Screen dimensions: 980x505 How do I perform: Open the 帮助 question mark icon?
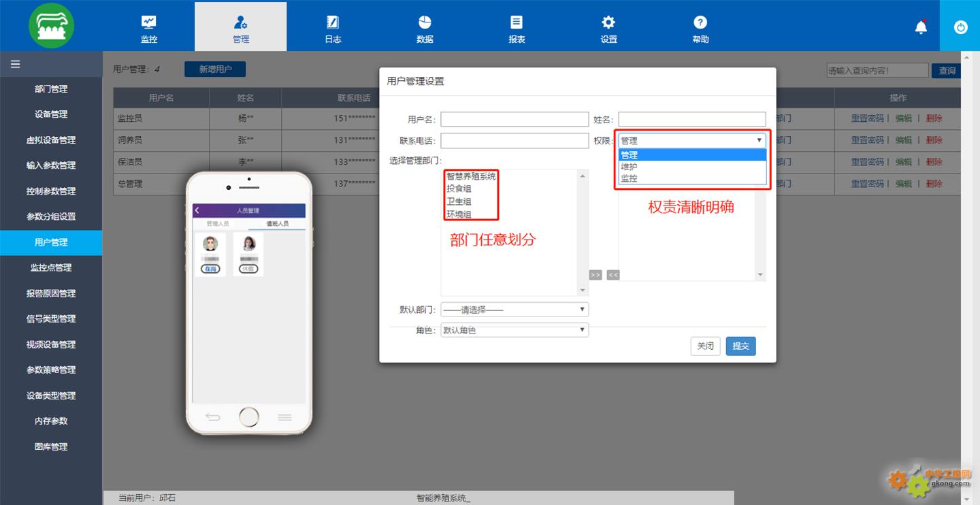pyautogui.click(x=700, y=22)
